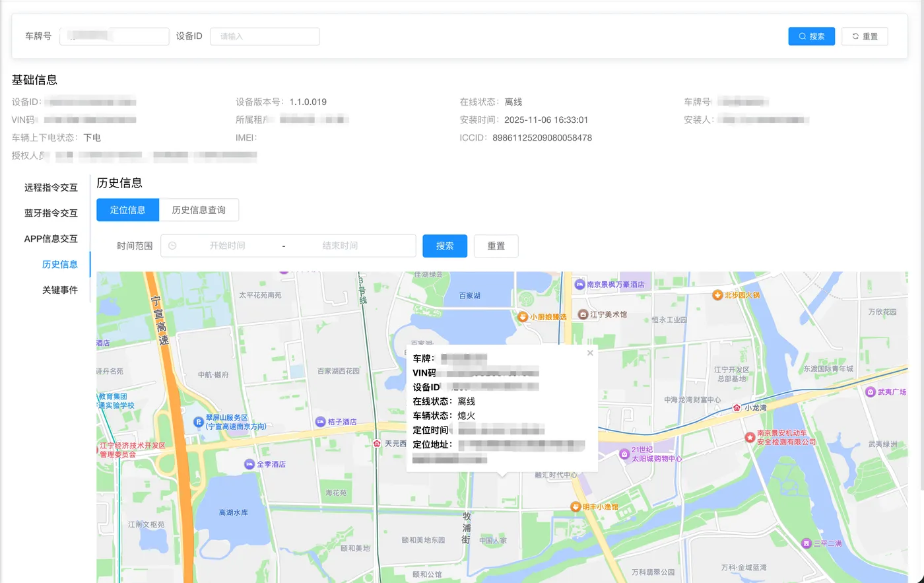Open APP信息交互 in the side menu
Screen dimensions: 924x583
coord(51,238)
